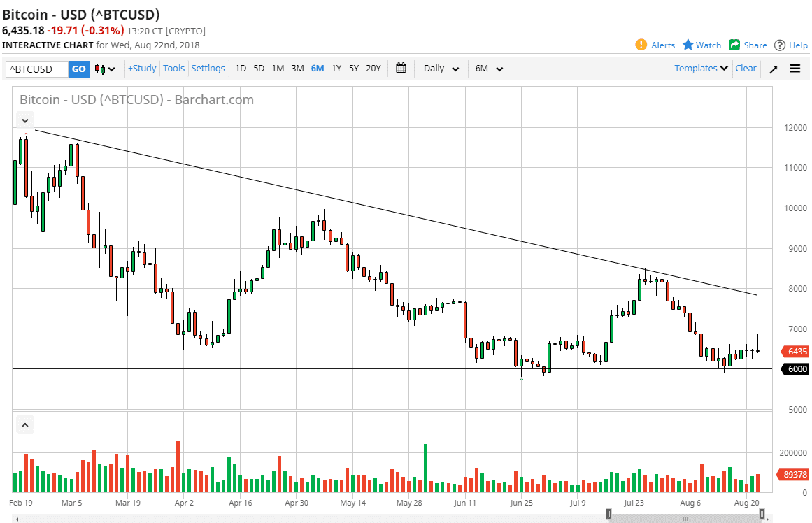This screenshot has width=812, height=523.
Task: Click the Clear link
Action: click(x=746, y=68)
